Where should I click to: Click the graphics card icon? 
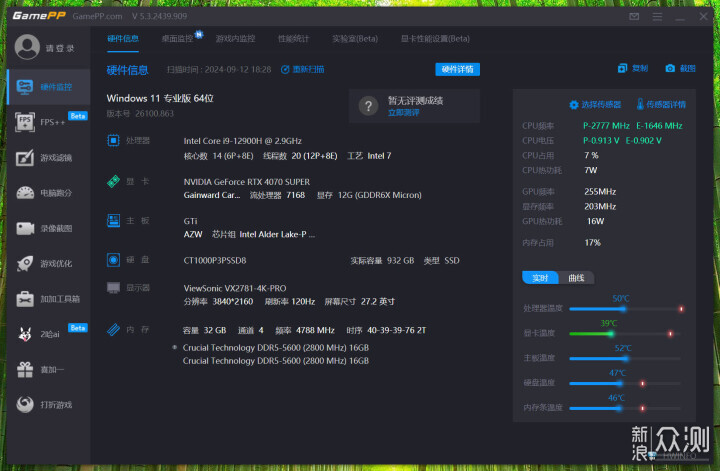coord(113,181)
